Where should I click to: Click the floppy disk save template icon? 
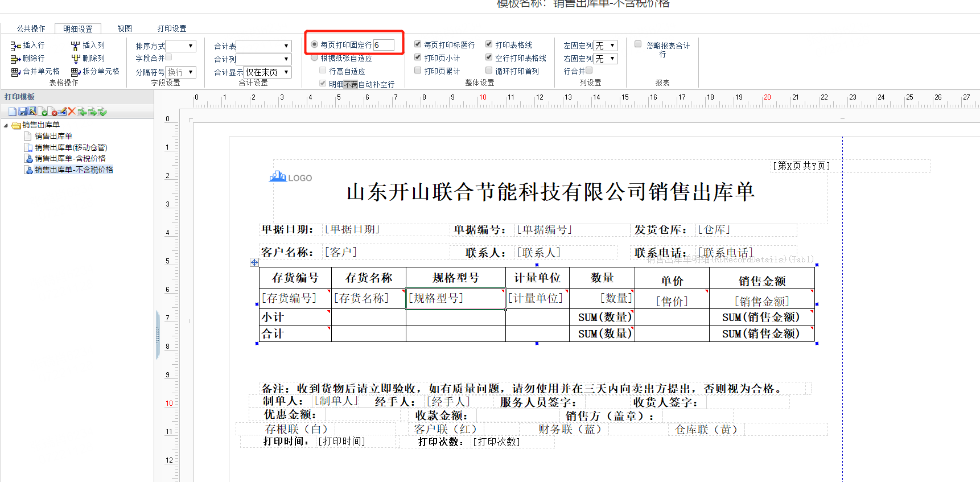pos(23,112)
